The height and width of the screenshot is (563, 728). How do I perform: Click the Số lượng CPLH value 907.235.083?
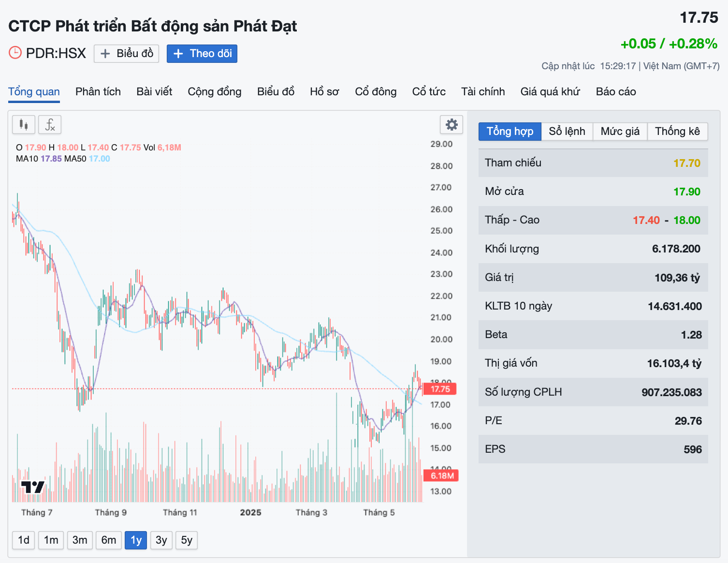[671, 392]
